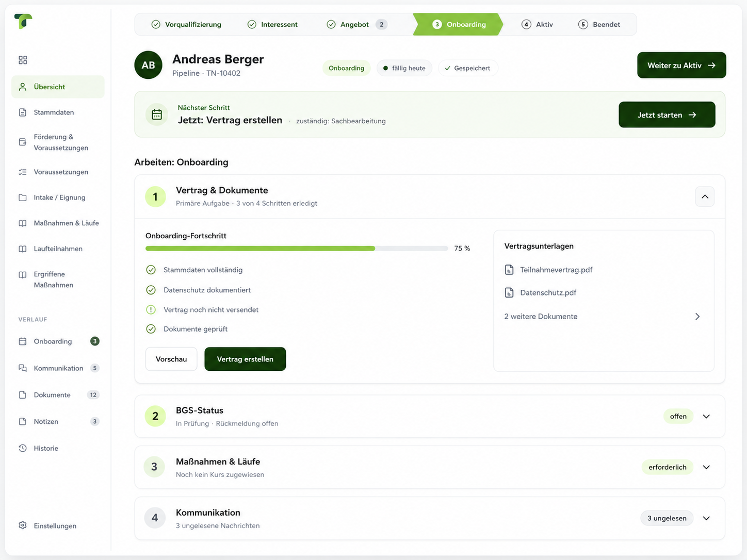Click the gear icon beside Einstellungen
Image resolution: width=747 pixels, height=560 pixels.
(23, 525)
